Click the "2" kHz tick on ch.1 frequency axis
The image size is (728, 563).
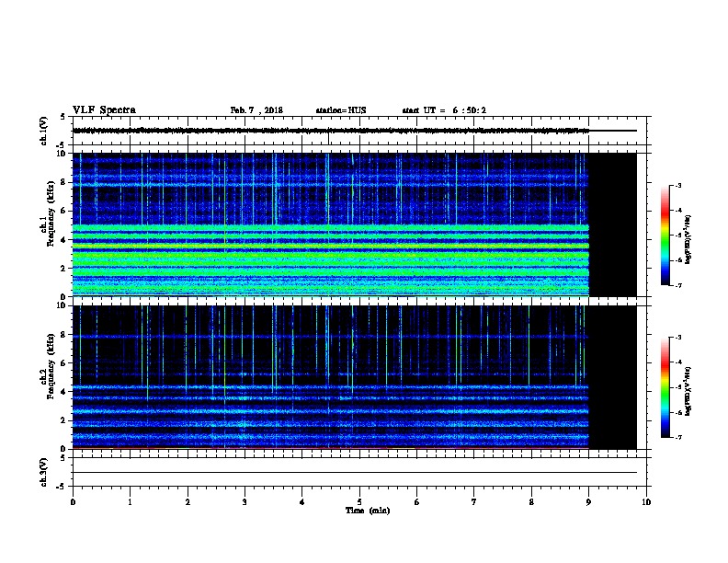pos(63,269)
